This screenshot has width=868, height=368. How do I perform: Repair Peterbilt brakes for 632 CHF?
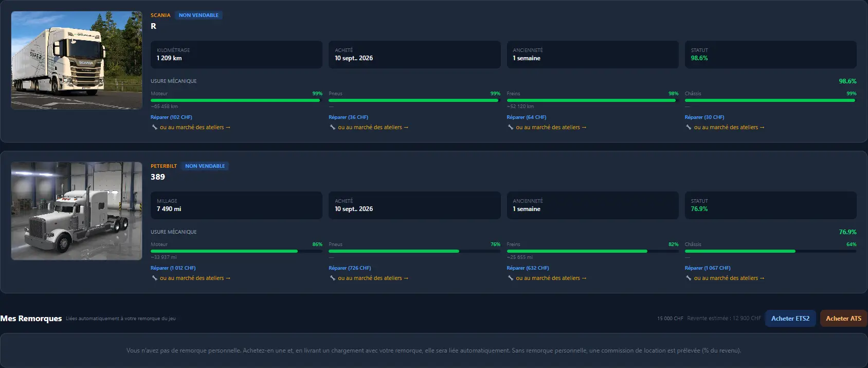click(x=528, y=268)
